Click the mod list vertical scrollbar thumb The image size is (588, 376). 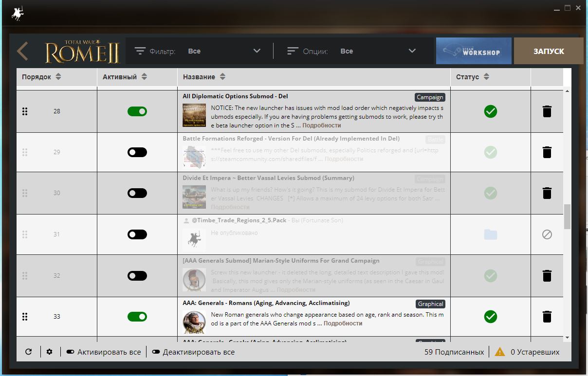(567, 216)
